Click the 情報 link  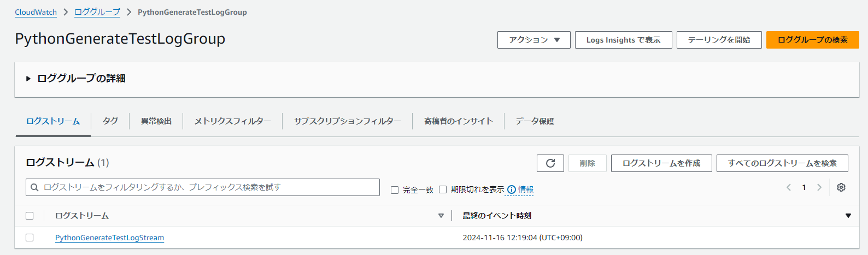coord(526,189)
